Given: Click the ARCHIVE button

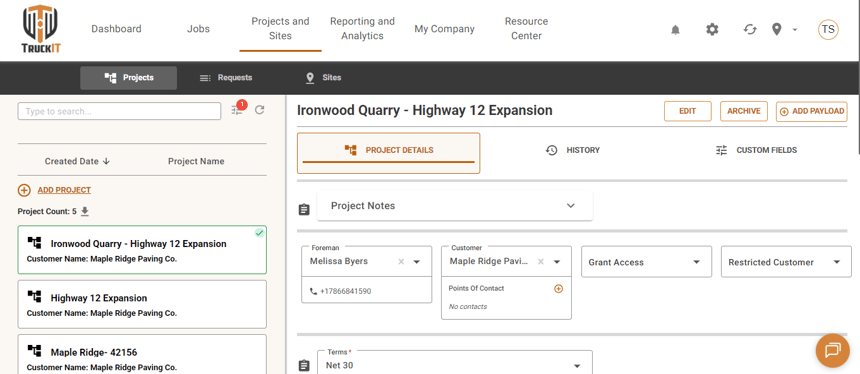Looking at the screenshot, I should 744,111.
